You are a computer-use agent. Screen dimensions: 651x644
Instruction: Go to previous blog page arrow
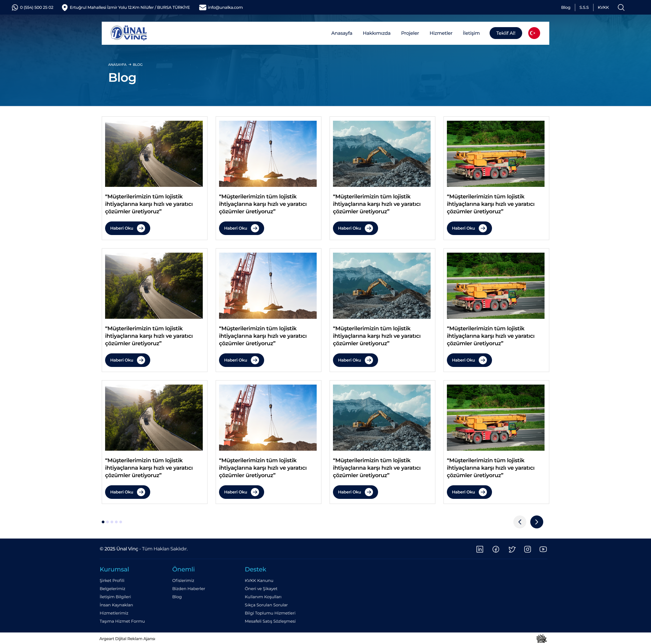[x=519, y=522]
